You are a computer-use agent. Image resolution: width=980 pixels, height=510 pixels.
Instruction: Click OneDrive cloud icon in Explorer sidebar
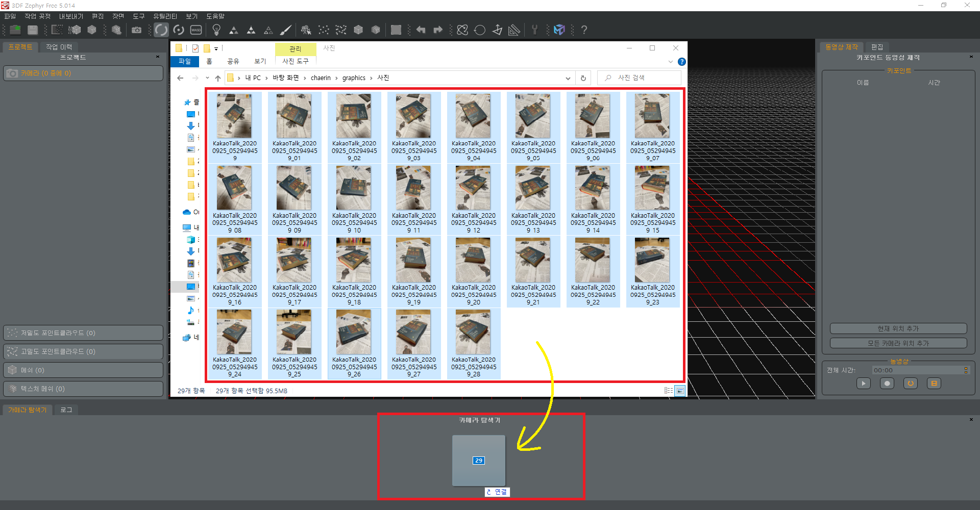187,212
